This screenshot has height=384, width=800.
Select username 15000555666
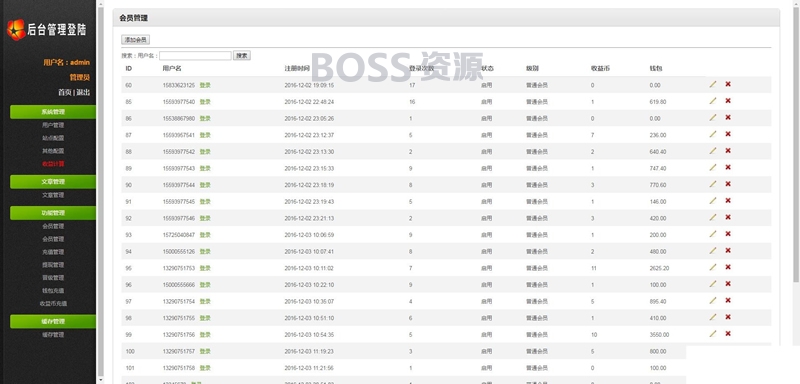179,285
